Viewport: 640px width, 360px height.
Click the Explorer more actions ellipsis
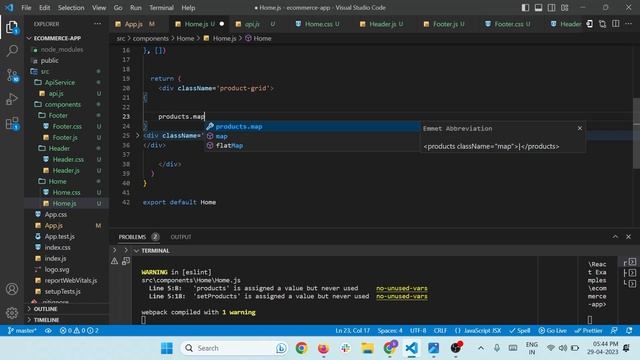(x=98, y=24)
